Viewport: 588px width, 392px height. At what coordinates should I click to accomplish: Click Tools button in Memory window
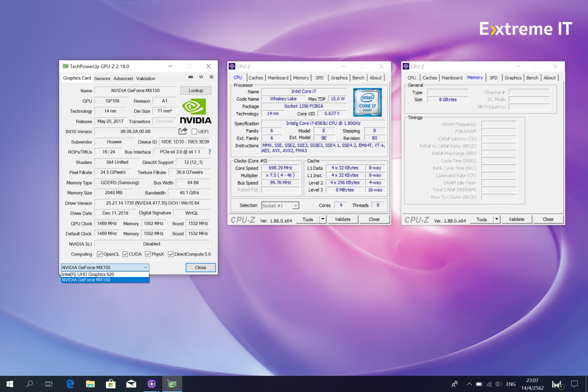[x=482, y=220]
